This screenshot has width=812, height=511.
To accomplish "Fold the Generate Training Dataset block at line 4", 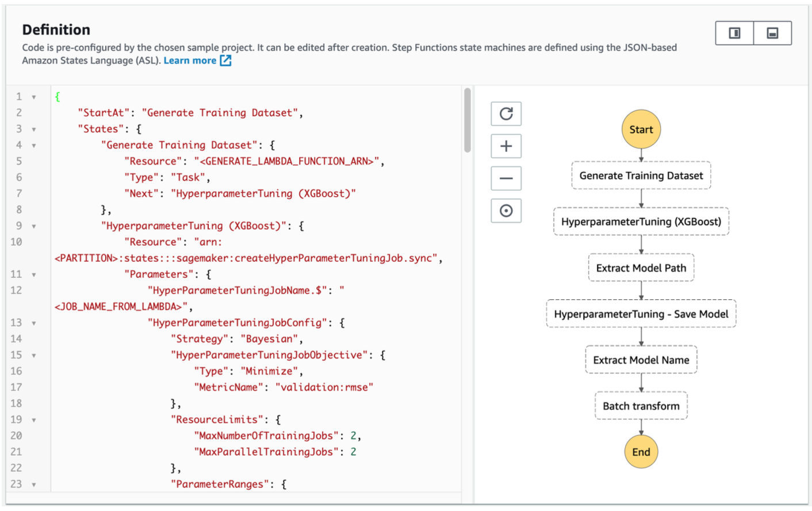I will click(34, 146).
